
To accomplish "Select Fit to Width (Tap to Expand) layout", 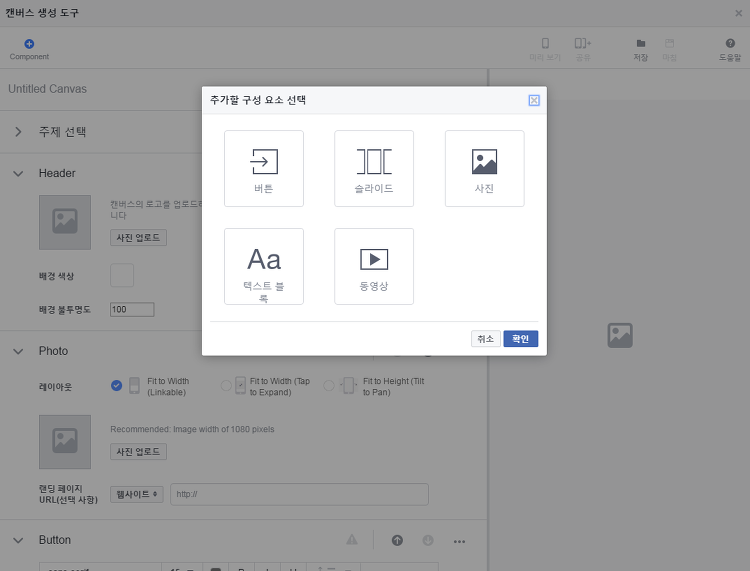I will pos(226,385).
